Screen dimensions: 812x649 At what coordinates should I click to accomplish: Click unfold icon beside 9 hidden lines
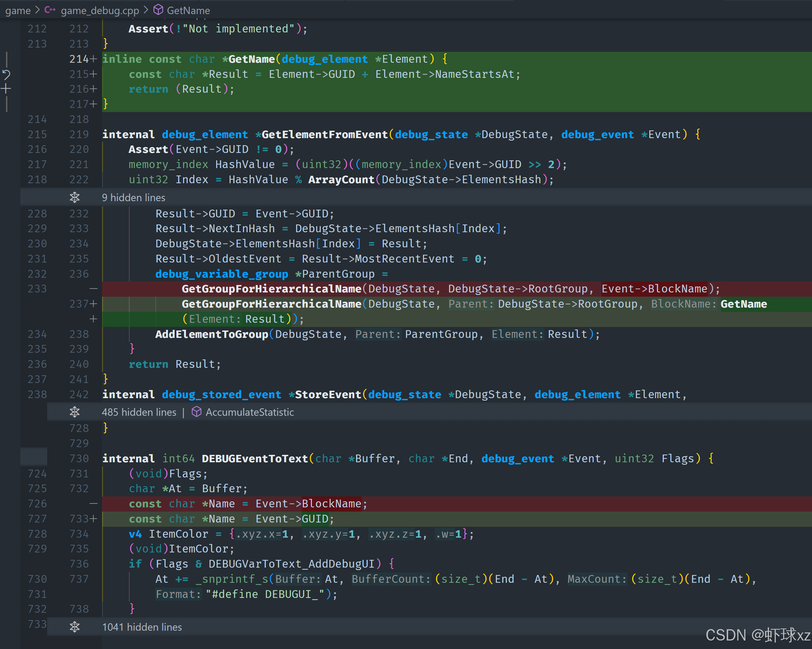(x=75, y=197)
